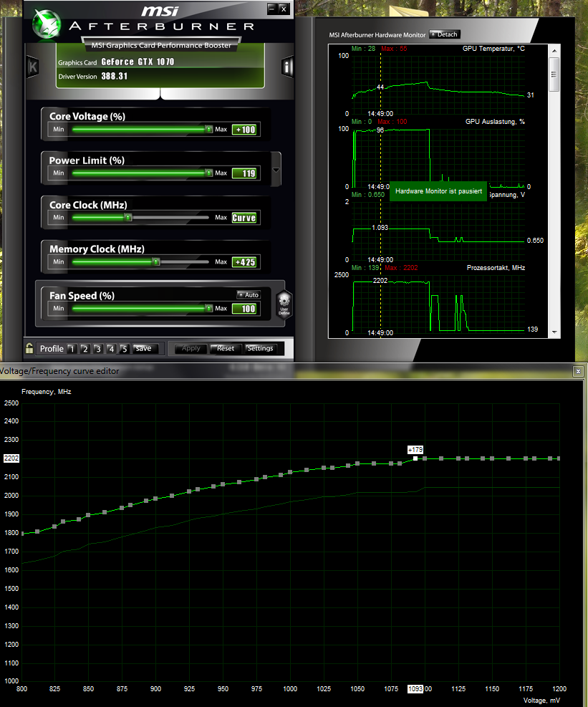Detach the Hardware Monitor
The image size is (588, 707).
point(444,34)
